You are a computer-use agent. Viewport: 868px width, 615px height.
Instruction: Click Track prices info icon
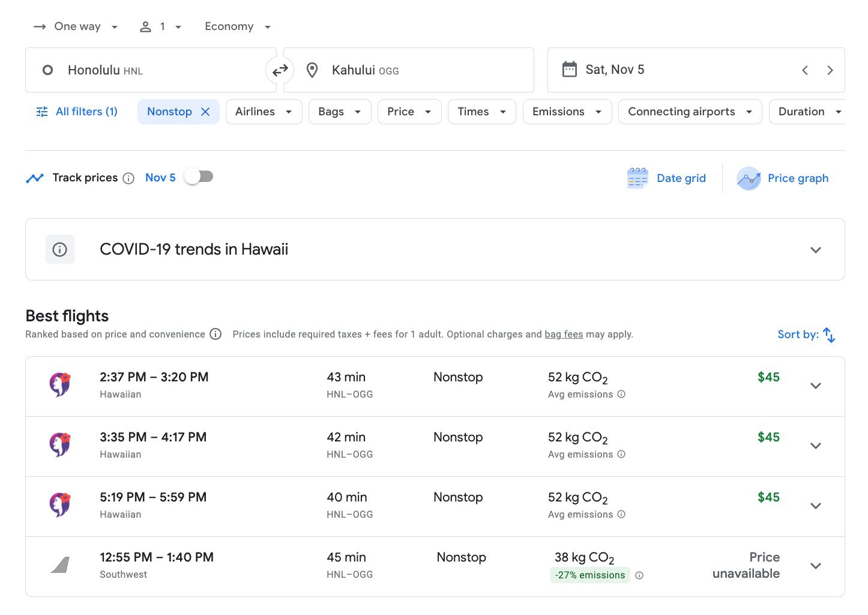point(128,178)
